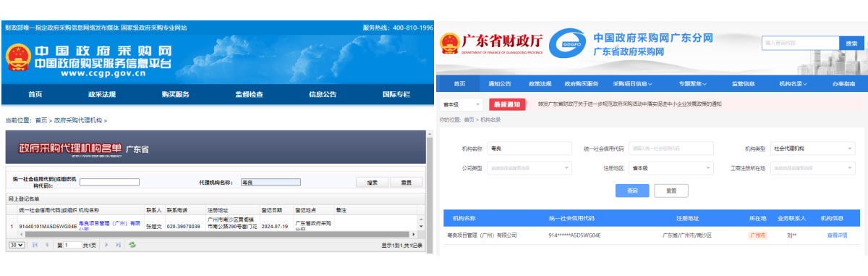The image size is (868, 276).
Task: Go to first page in CCGP pager
Action: (x=35, y=246)
